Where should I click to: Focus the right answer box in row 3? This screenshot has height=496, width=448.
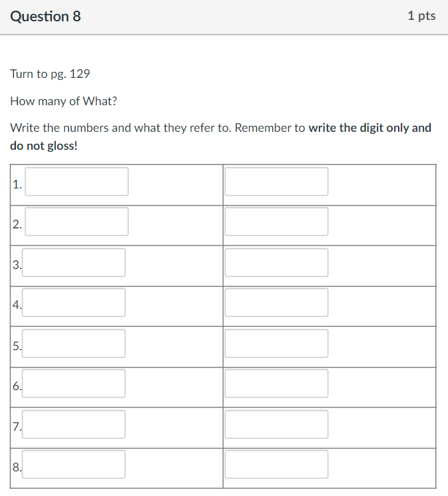click(x=276, y=262)
